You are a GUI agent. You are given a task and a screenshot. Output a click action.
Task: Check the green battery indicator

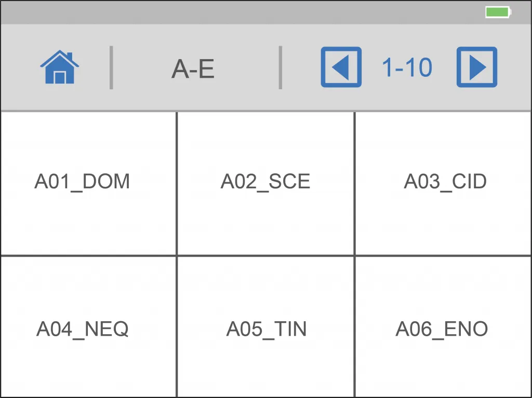pyautogui.click(x=498, y=12)
